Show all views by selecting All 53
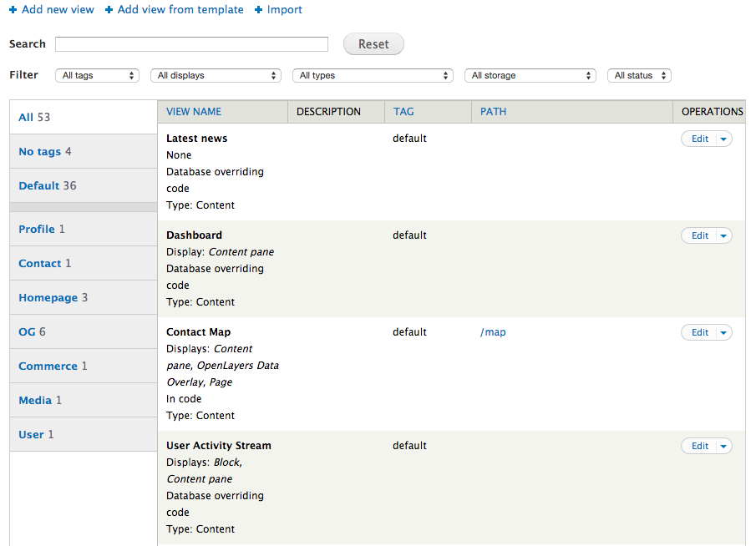The height and width of the screenshot is (546, 756). click(x=26, y=117)
